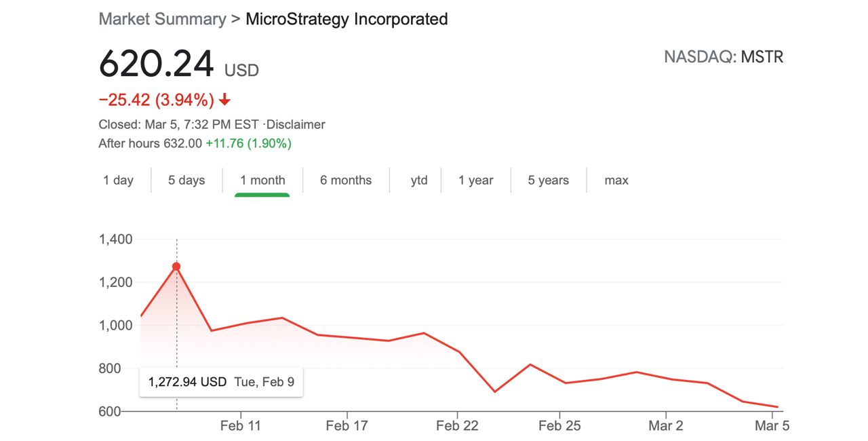Click MicroStrategy Incorporated title
The width and height of the screenshot is (868, 441).
347,19
